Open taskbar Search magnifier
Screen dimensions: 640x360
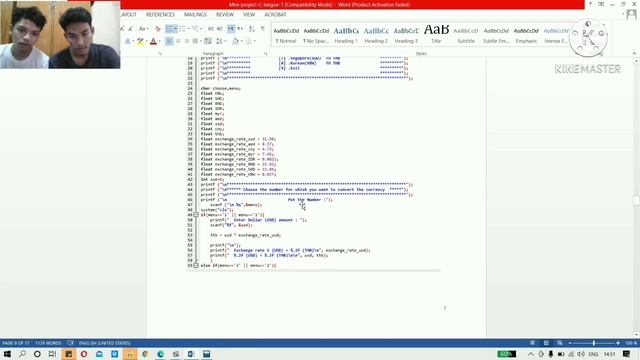22,354
